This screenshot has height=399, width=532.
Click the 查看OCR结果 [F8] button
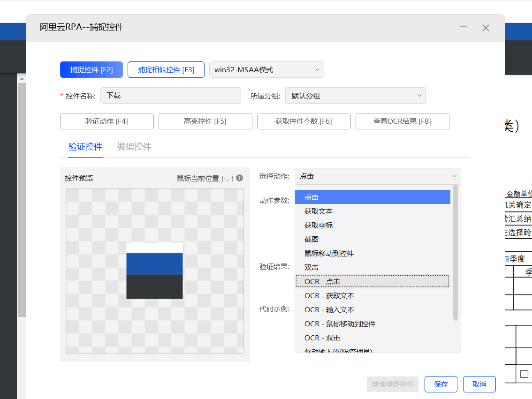(x=403, y=121)
